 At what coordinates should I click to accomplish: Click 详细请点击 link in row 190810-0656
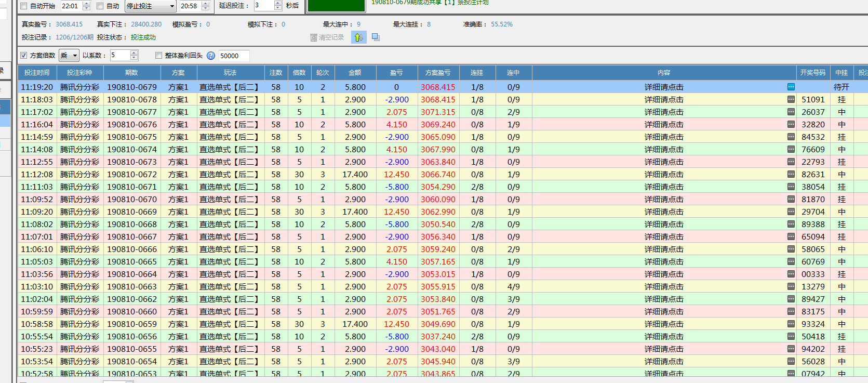click(664, 337)
